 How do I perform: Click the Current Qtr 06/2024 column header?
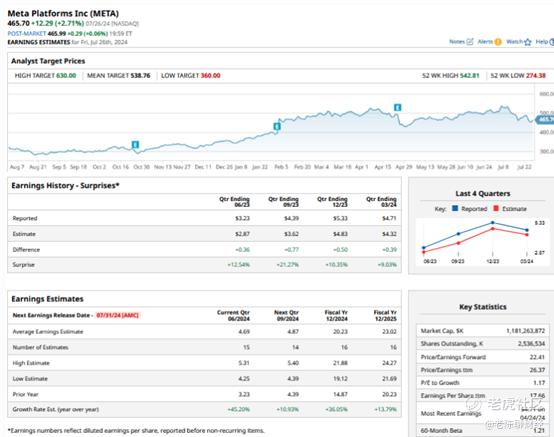[x=233, y=315]
